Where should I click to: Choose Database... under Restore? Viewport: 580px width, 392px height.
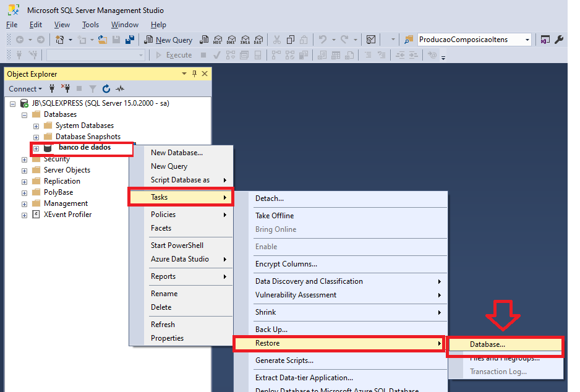tap(505, 344)
